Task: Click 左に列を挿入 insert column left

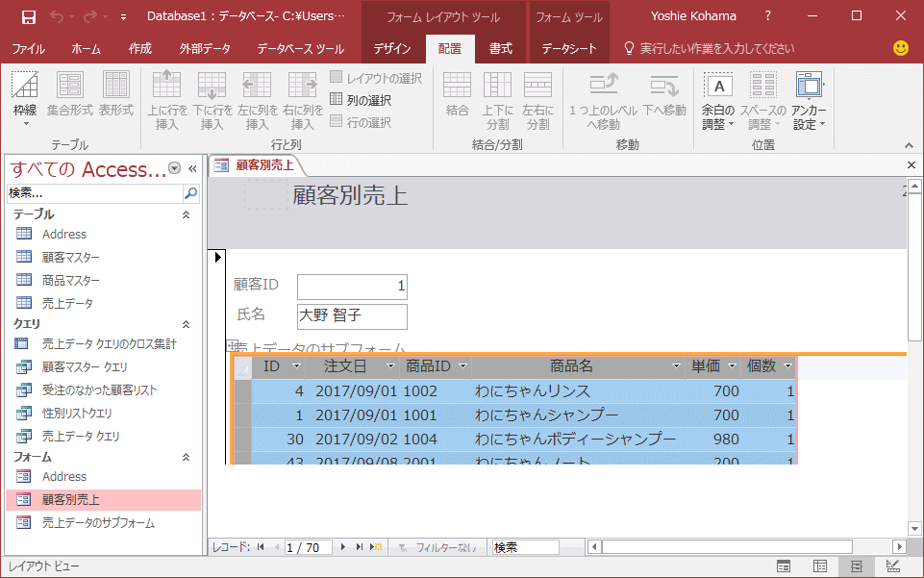Action: 258,100
